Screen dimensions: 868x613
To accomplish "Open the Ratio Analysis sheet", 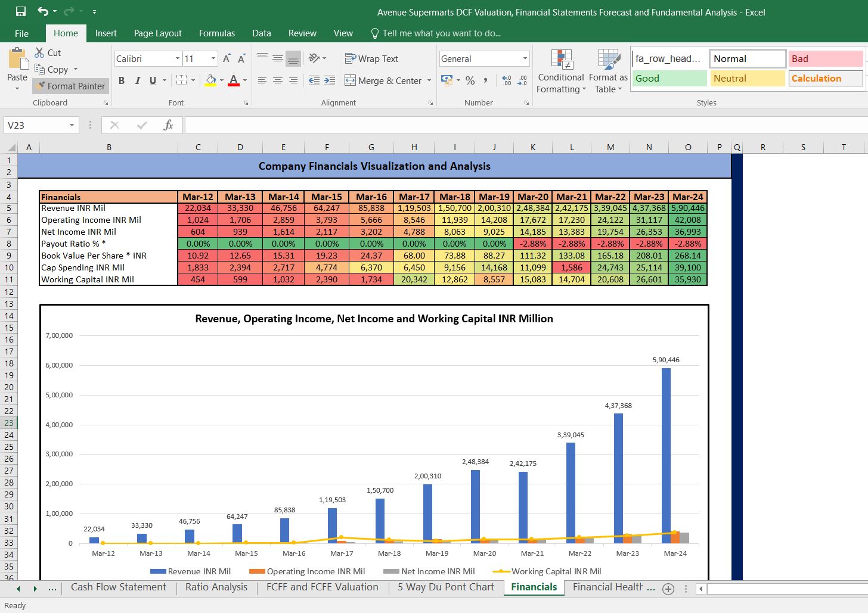I will 216,587.
